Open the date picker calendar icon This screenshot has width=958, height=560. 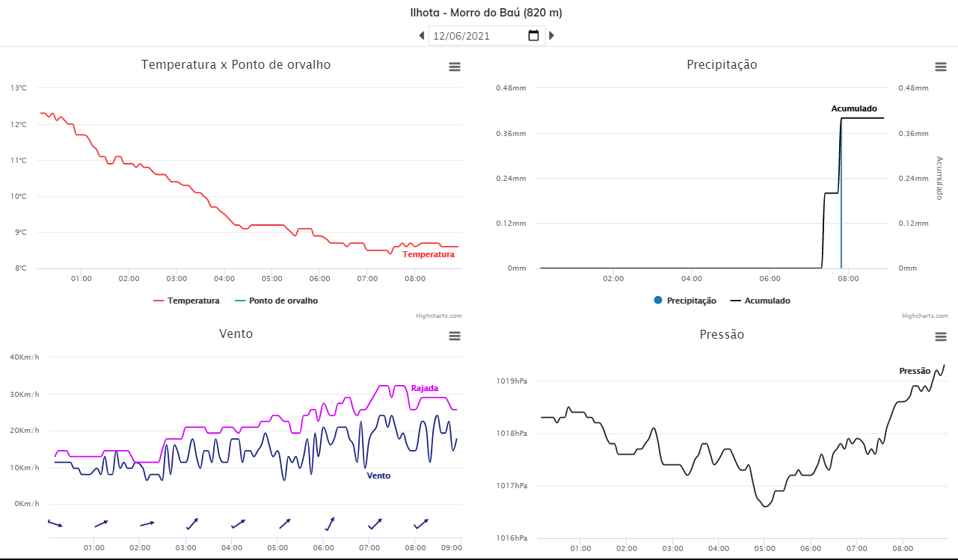point(534,35)
